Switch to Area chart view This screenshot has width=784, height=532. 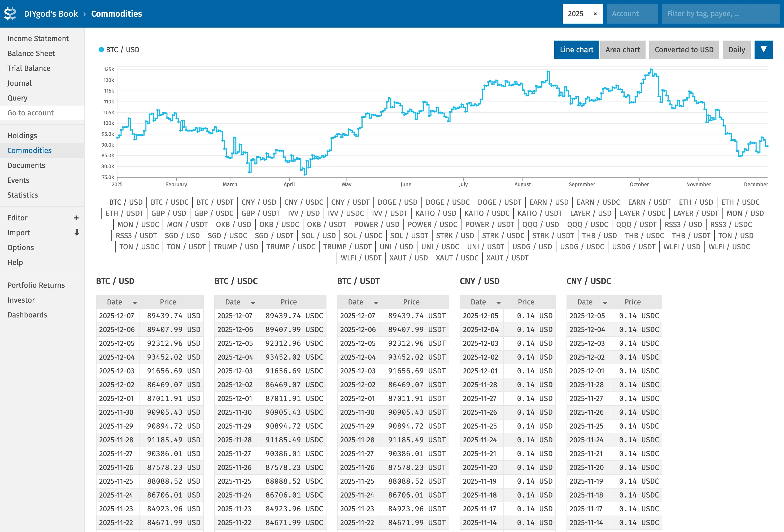pos(622,50)
